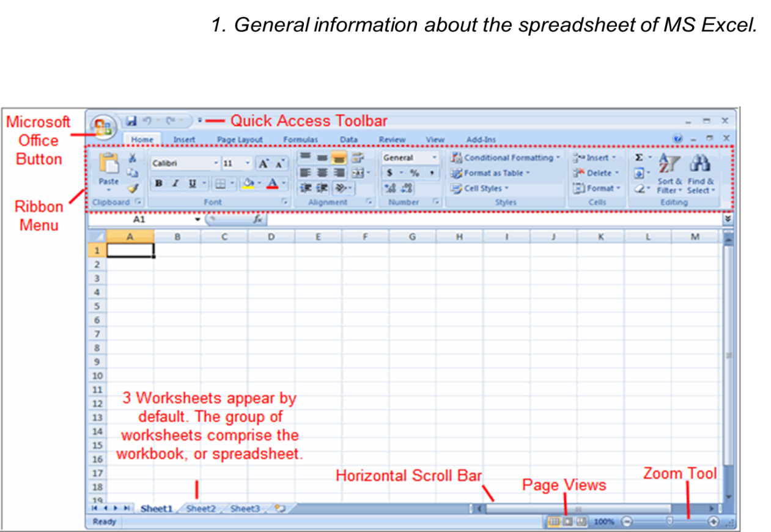Click Merge & Center icon
Screen dimensions: 771x532
pos(359,174)
